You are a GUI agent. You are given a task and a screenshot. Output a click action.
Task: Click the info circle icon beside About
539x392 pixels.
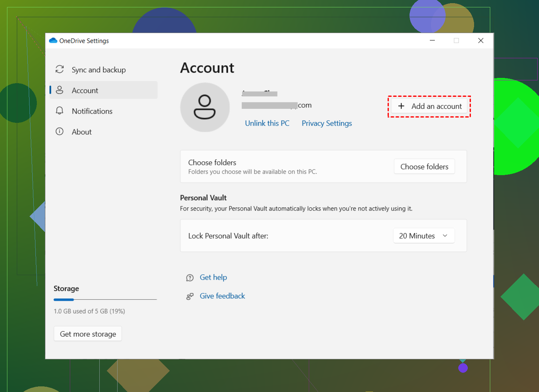(x=60, y=132)
